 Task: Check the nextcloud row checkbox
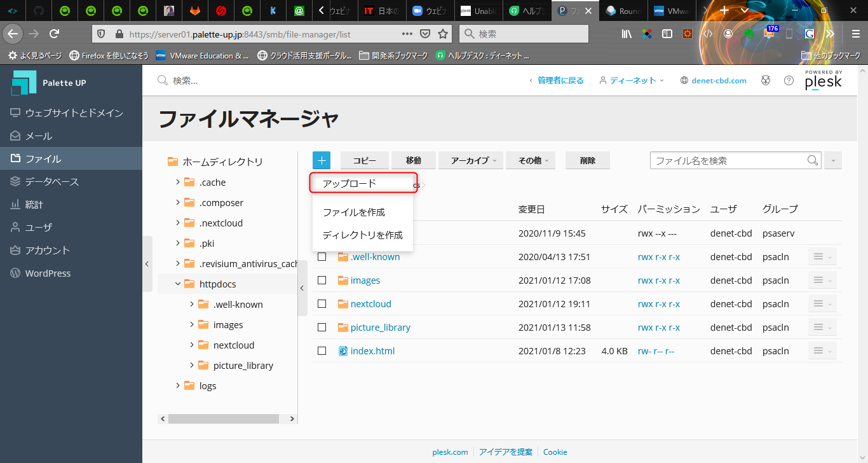(322, 304)
